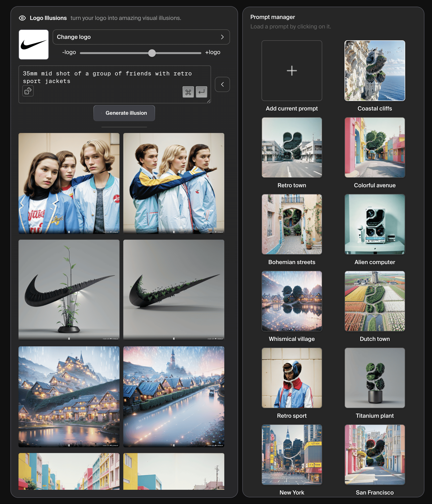Open the yellow building and power pole image

[x=174, y=471]
